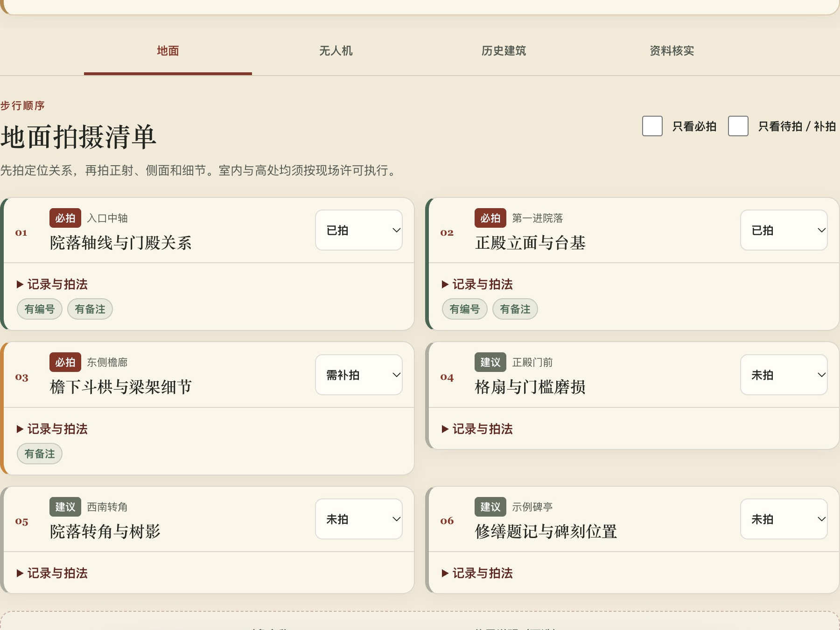This screenshot has width=840, height=630.
Task: Tick the 只看待拍 / 补拍 checkbox
Action: pos(738,126)
